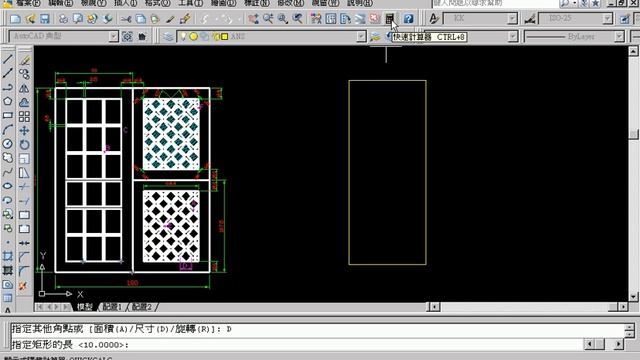Select the Line draw tool
Screen dimensions: 640x360
(7, 60)
